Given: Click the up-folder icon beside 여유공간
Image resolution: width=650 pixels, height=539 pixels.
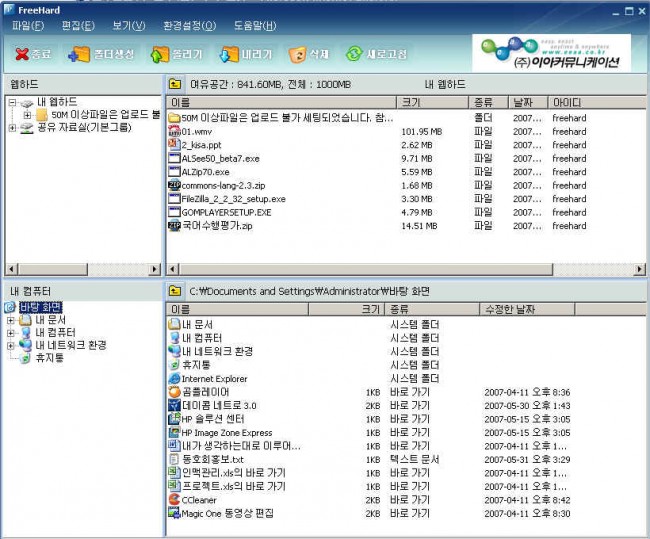Looking at the screenshot, I should pos(176,85).
